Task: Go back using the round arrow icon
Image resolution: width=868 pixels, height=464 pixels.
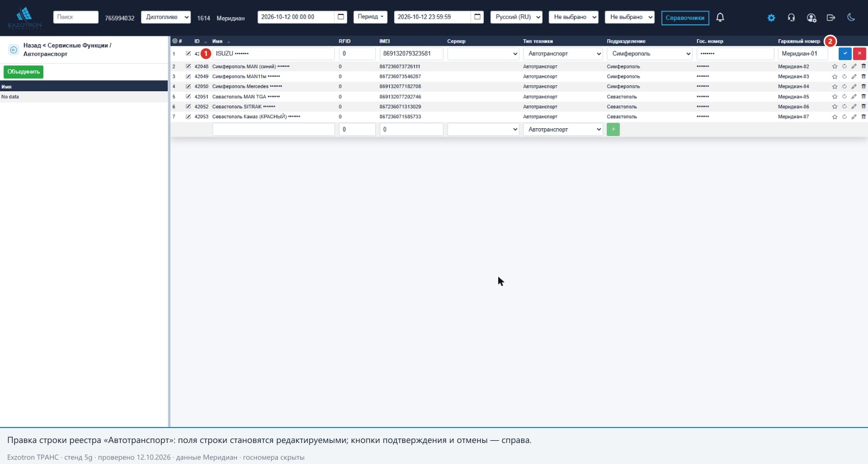Action: [13, 50]
